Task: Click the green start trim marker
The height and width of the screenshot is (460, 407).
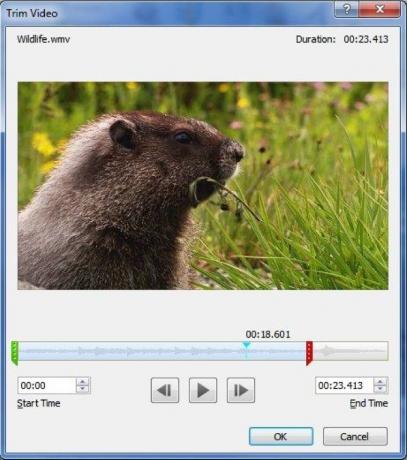Action: [x=14, y=353]
